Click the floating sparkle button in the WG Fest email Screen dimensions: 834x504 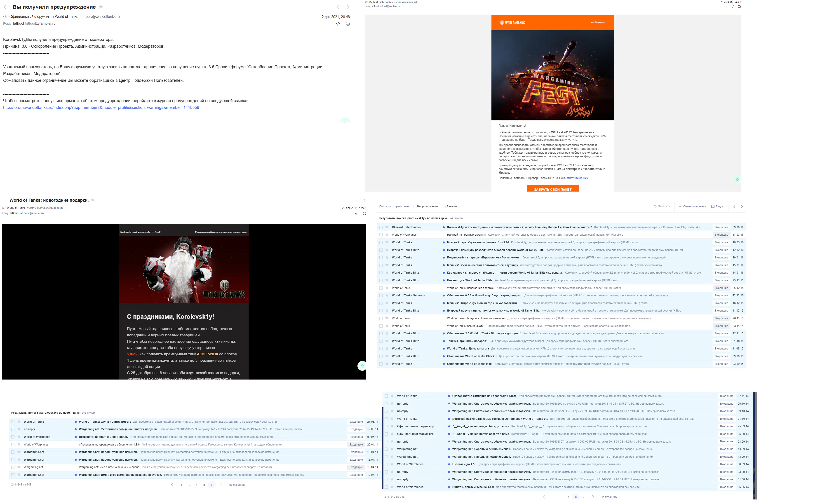point(737,180)
